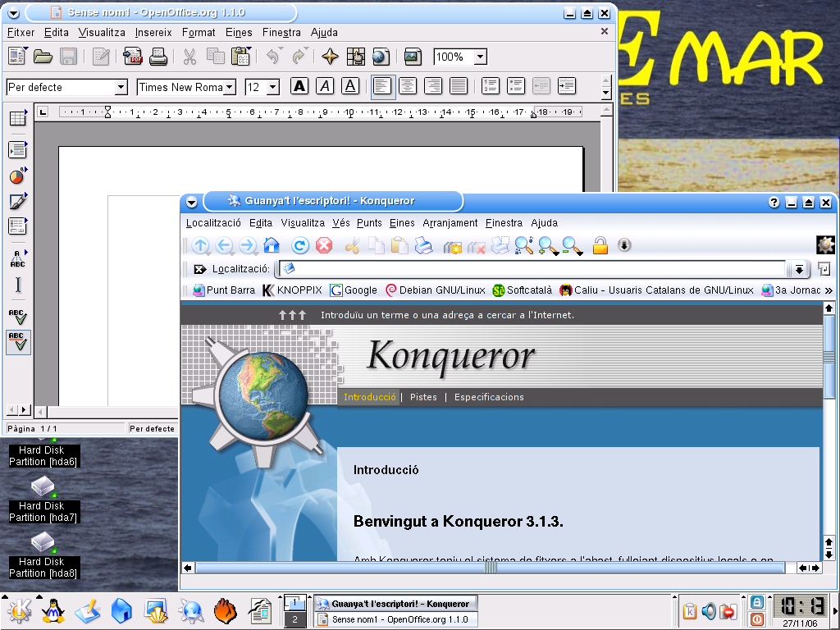
Task: Open the Konqueror window menu button in its titlebar
Action: point(191,202)
